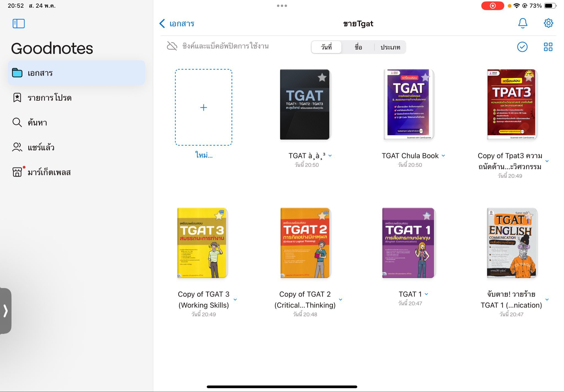Sort documents by type (ประเภท) tab
The width and height of the screenshot is (564, 392).
tap(390, 47)
